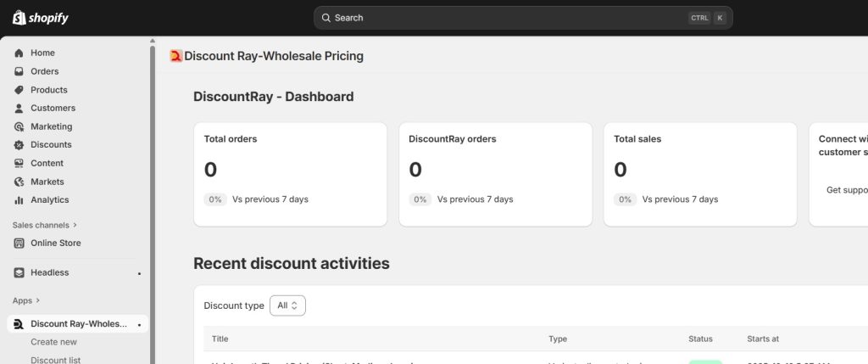868x364 pixels.
Task: Click the Customers person icon
Action: tap(19, 108)
